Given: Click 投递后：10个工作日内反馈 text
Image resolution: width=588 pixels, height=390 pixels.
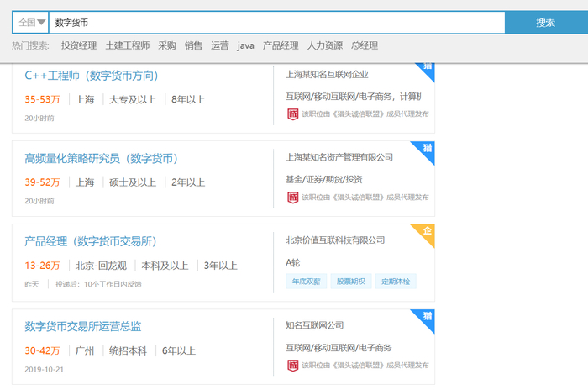Looking at the screenshot, I should (x=98, y=284).
